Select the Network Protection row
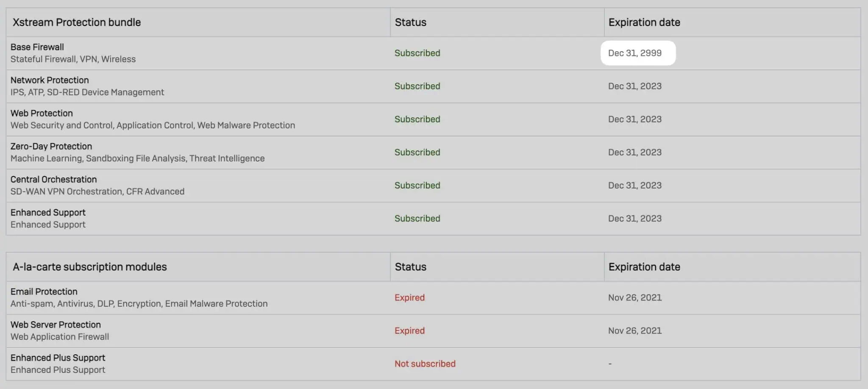The width and height of the screenshot is (868, 389). coord(170,86)
